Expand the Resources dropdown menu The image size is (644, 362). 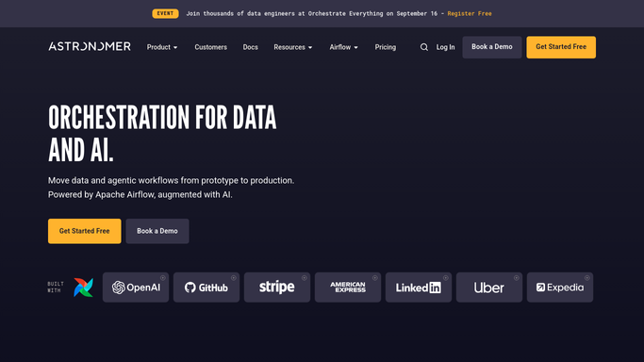pyautogui.click(x=293, y=47)
